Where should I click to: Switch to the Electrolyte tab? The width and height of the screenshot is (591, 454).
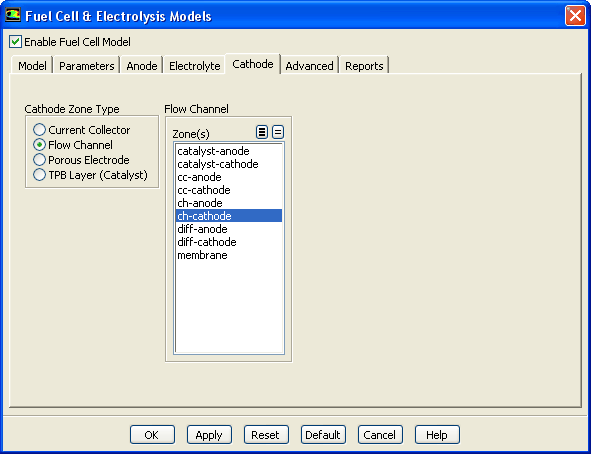(x=194, y=66)
